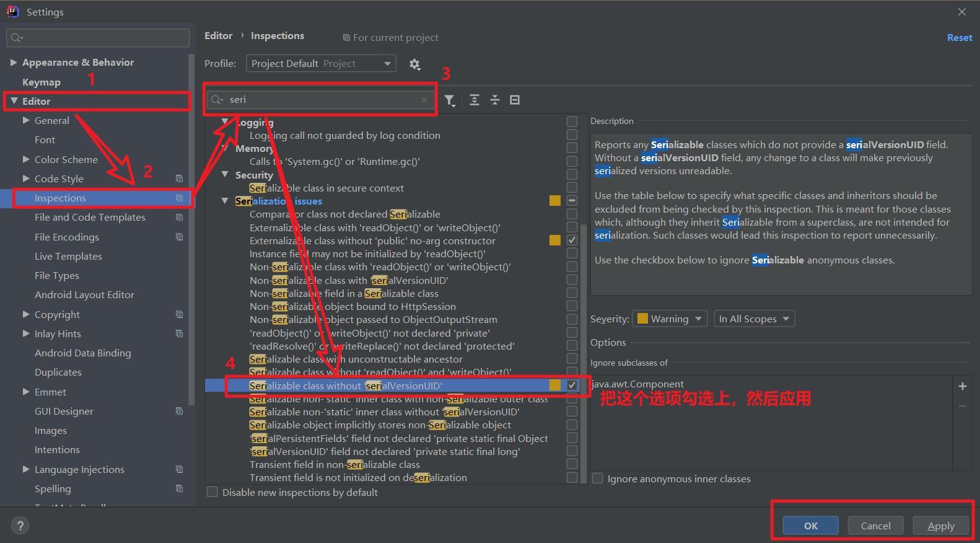
Task: Select Keymap in the settings sidebar
Action: point(42,82)
